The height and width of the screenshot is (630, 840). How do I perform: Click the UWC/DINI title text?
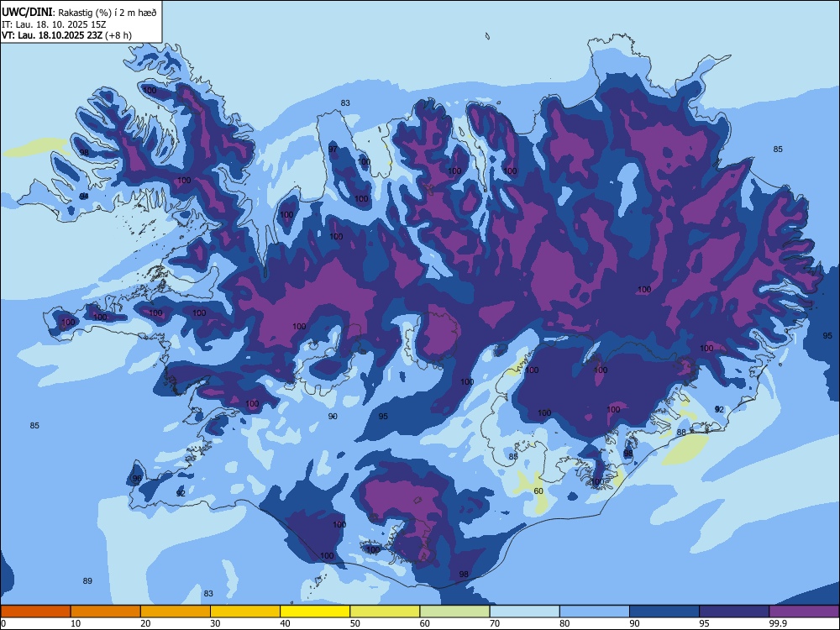click(27, 12)
